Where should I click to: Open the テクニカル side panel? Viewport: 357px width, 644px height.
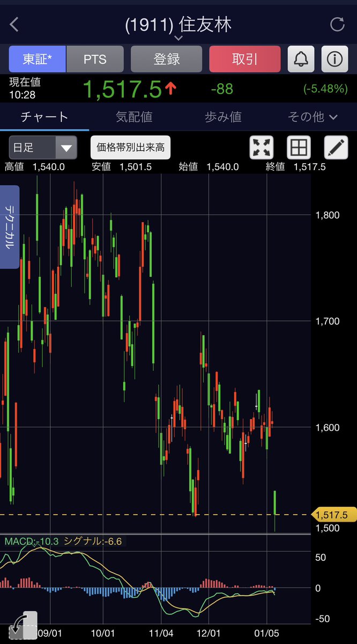coord(10,227)
